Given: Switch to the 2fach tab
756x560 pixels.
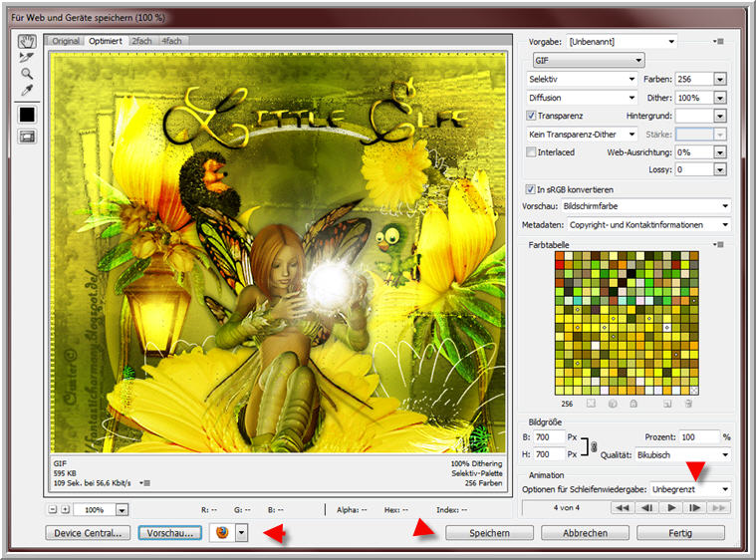Looking at the screenshot, I should point(141,41).
